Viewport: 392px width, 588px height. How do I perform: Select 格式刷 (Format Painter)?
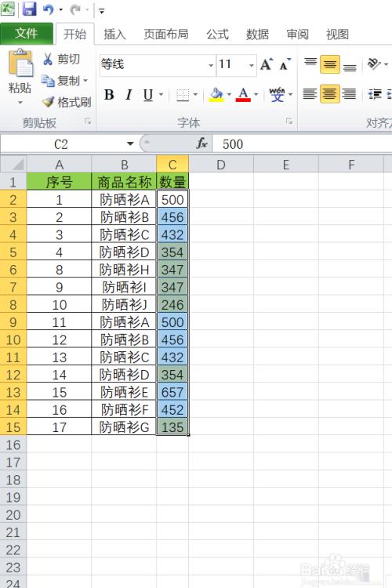(67, 102)
